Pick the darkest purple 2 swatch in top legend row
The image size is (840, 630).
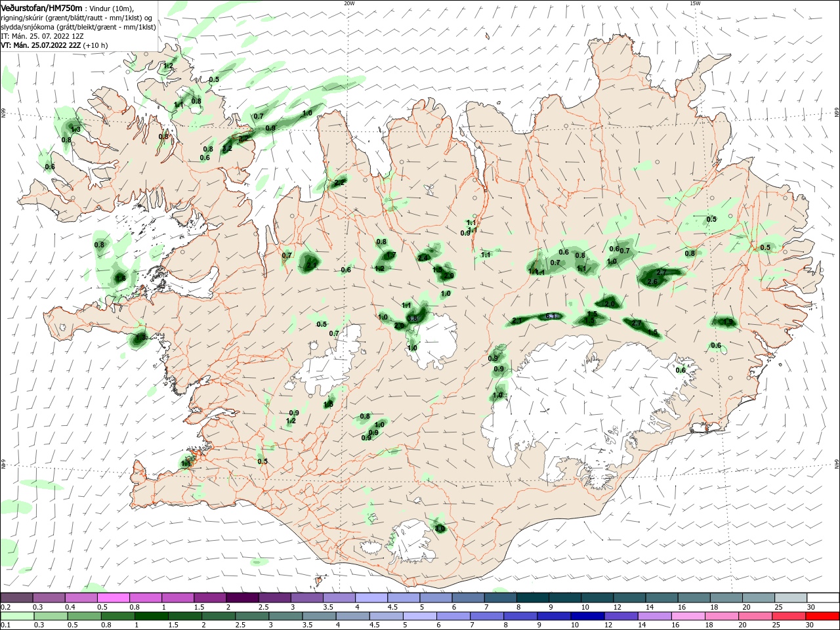[243, 597]
